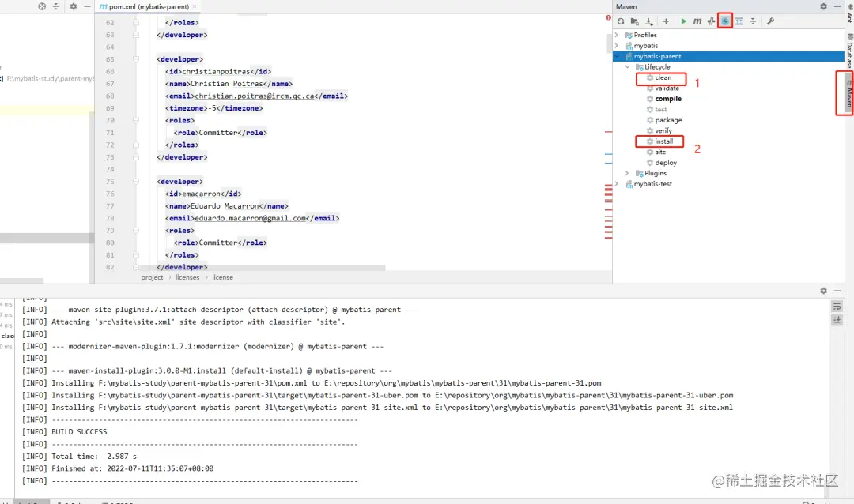The height and width of the screenshot is (504, 854).
Task: Click Select Opened File target icon
Action: coord(42,6)
